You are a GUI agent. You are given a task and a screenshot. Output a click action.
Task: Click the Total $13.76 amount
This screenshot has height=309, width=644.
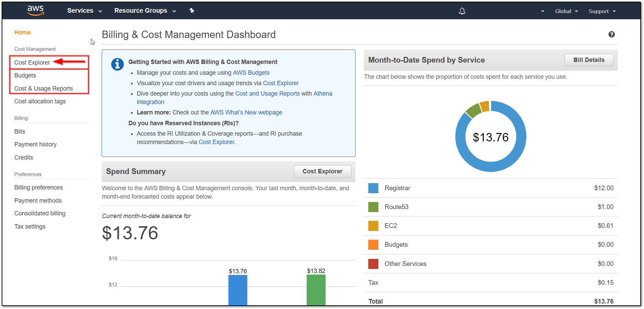[604, 302]
